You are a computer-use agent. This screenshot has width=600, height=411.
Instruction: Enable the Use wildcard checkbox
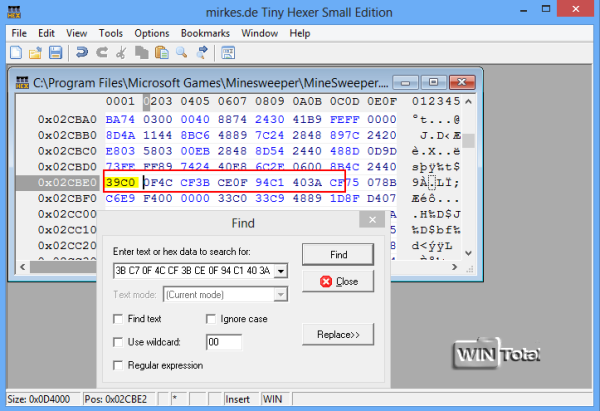[x=118, y=342]
